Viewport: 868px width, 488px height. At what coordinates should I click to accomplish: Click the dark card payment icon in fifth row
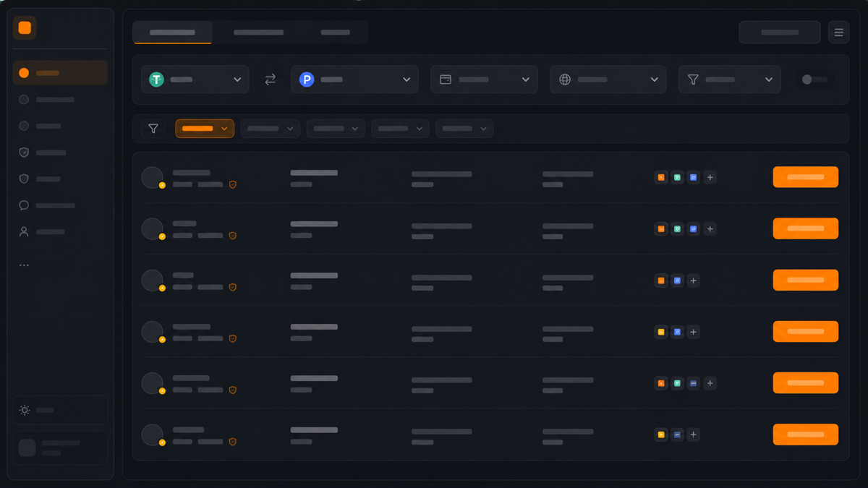pos(694,383)
